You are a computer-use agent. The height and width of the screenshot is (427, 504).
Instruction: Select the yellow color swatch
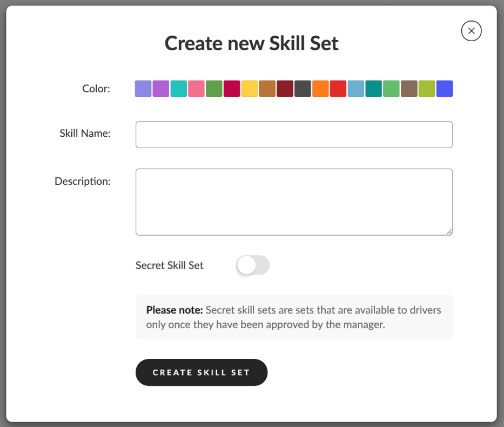click(x=250, y=88)
